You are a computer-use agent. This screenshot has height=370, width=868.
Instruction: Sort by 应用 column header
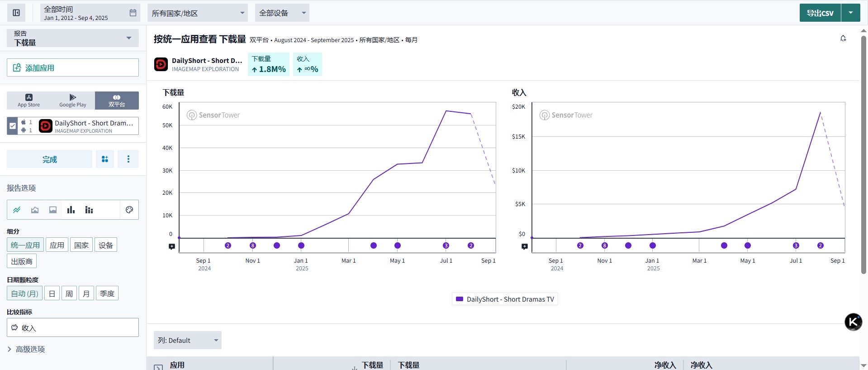click(177, 365)
